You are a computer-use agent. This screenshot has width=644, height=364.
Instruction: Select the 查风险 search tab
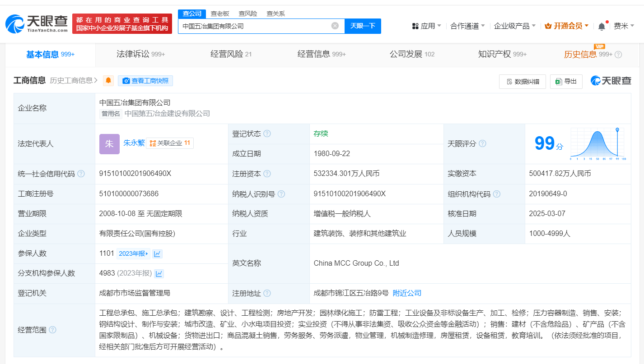tap(248, 14)
